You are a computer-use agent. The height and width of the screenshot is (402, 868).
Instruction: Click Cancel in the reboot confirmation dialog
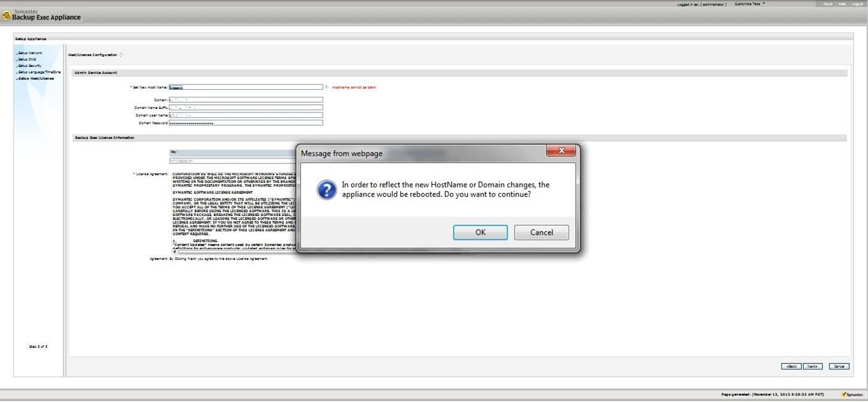pos(542,232)
